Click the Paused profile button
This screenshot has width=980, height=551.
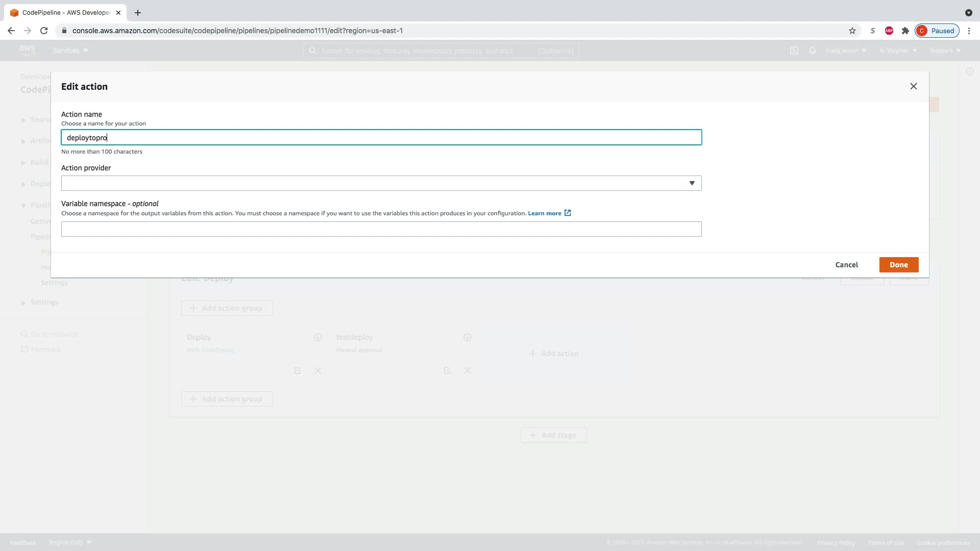coord(937,31)
